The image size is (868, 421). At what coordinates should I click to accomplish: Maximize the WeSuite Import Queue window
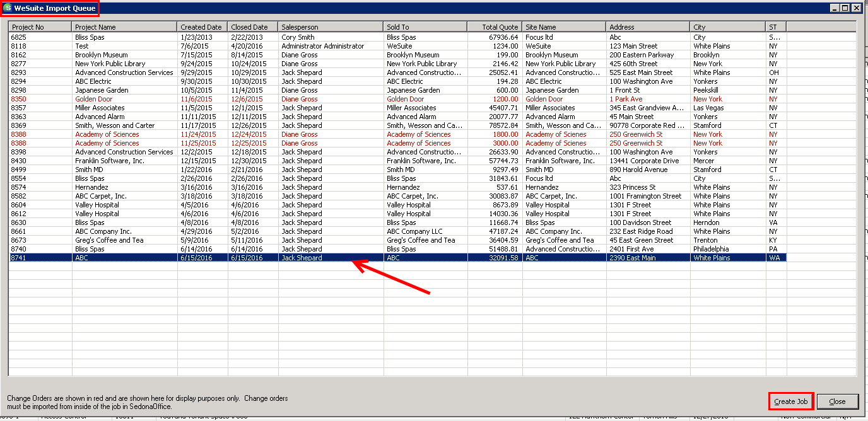845,8
